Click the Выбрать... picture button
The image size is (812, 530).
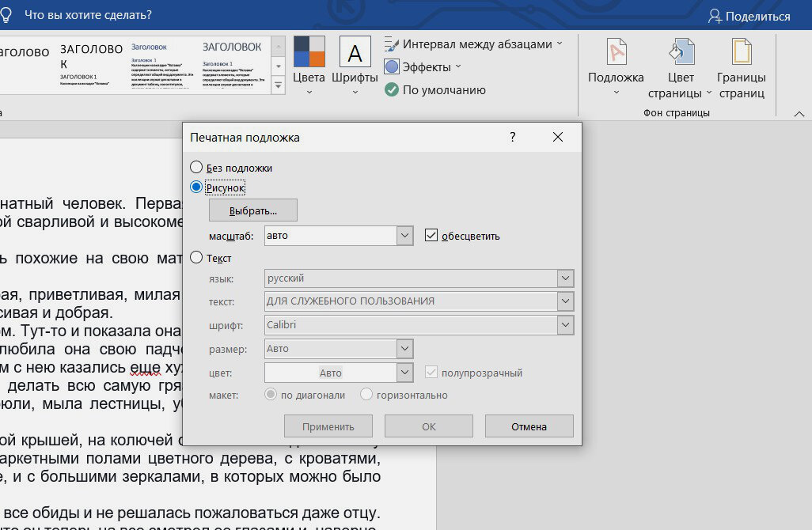point(253,210)
